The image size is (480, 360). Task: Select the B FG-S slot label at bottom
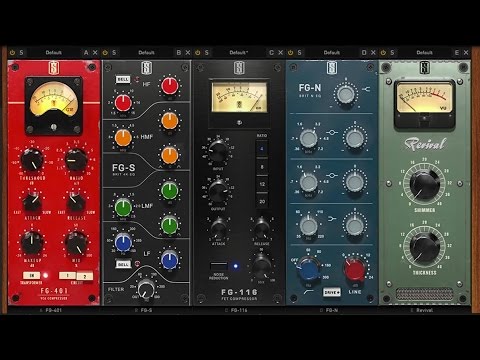coord(144,310)
